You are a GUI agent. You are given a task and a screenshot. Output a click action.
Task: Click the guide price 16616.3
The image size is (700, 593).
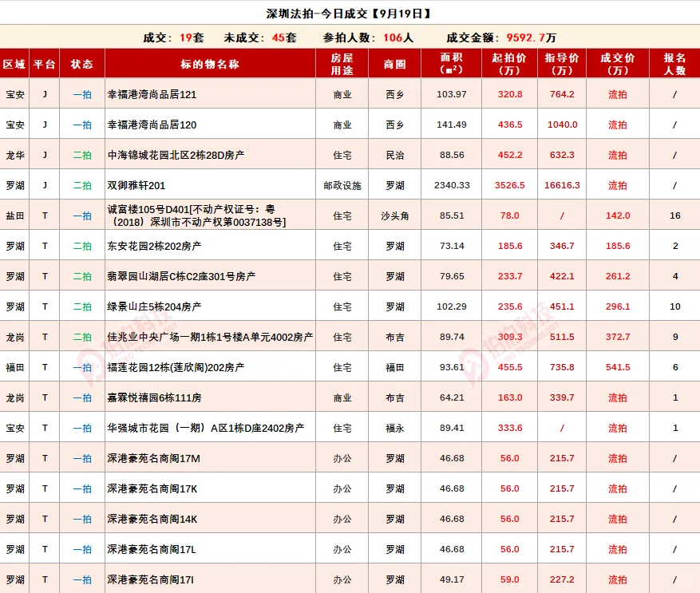tap(562, 185)
